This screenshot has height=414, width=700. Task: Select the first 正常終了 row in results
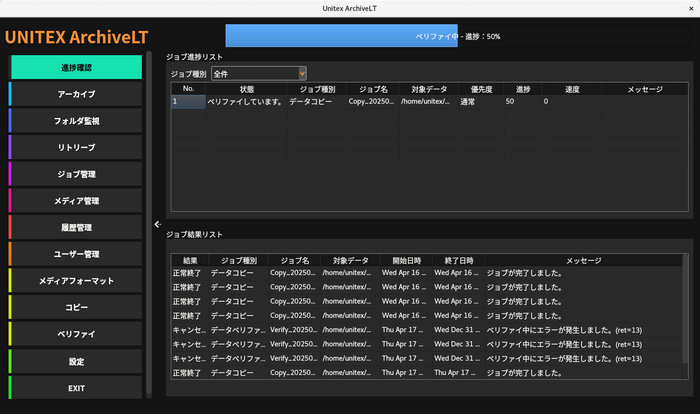(427, 273)
